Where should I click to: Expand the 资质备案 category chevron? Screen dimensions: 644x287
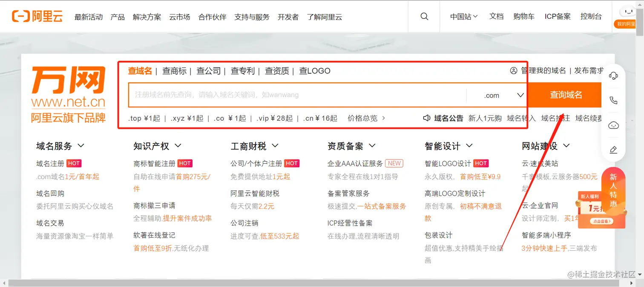372,146
